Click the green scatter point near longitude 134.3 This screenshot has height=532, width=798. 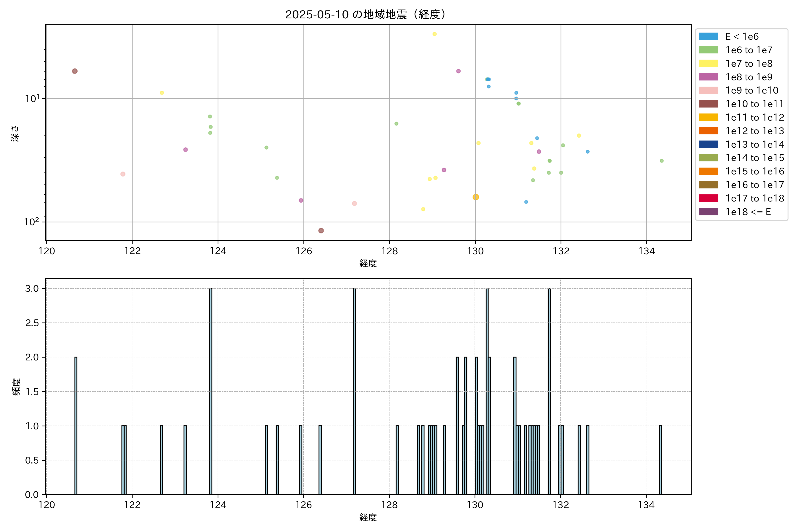(662, 161)
